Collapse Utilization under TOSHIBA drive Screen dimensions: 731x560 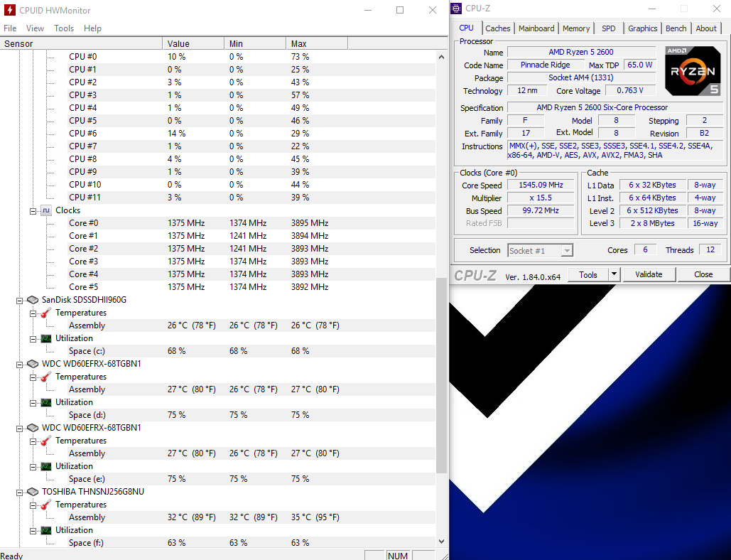33,531
